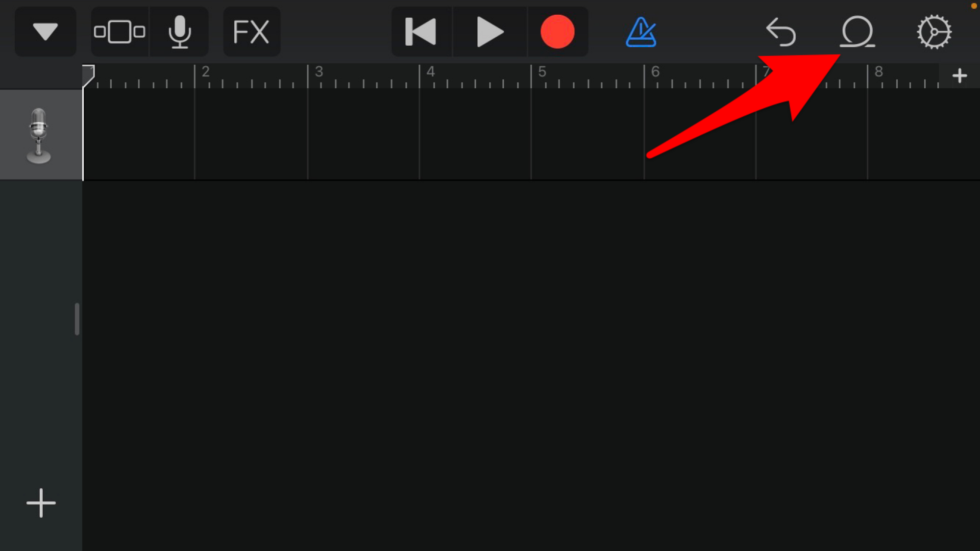Switch to the Tracks view button
This screenshot has width=980, height=551.
(120, 32)
